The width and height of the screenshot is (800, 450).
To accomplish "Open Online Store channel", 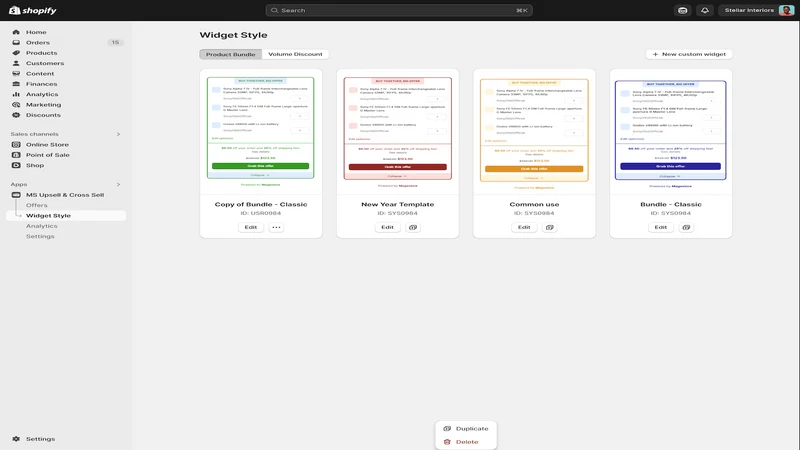I will coord(47,144).
